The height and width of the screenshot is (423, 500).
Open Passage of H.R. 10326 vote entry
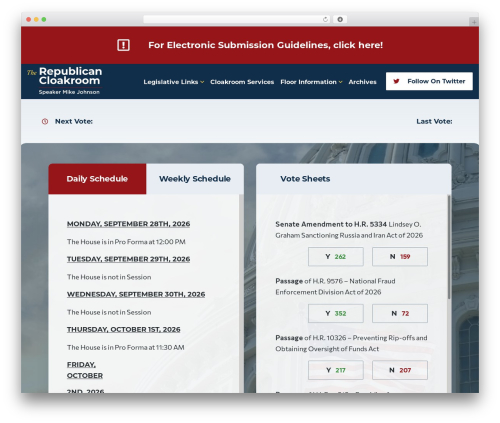click(x=351, y=343)
